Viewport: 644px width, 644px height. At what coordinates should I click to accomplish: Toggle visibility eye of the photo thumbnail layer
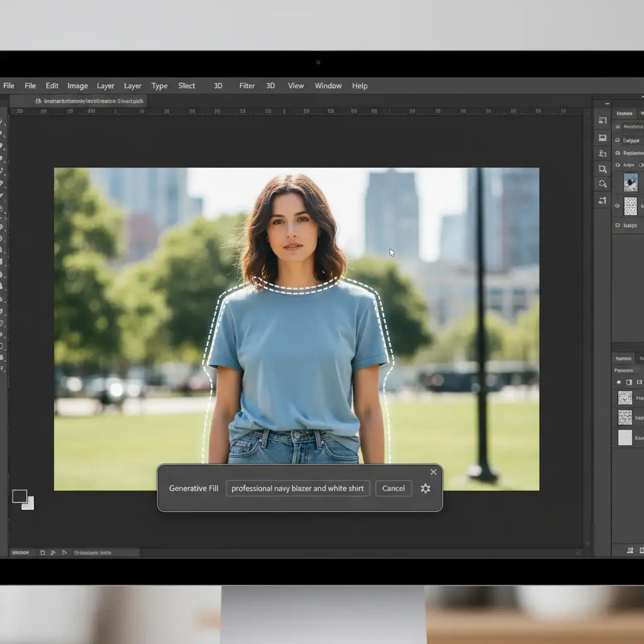pos(618,183)
